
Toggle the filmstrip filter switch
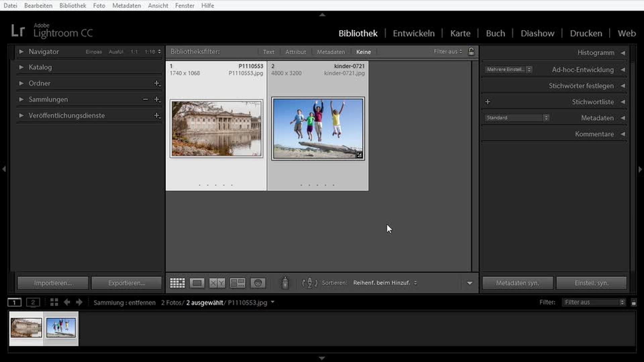point(634,303)
